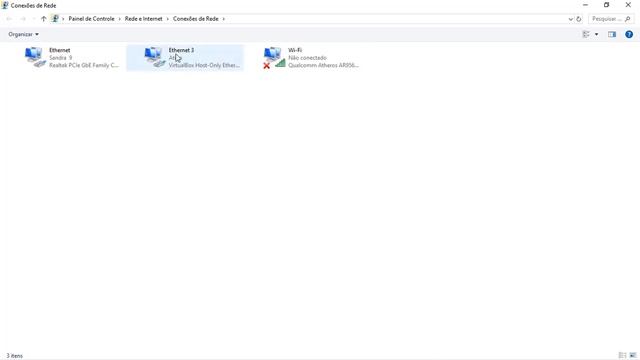640x360 pixels.
Task: Click the forward navigation arrow
Action: point(23,19)
